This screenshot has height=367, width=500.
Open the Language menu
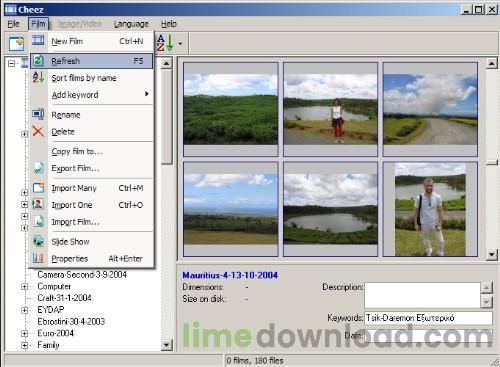tap(131, 24)
